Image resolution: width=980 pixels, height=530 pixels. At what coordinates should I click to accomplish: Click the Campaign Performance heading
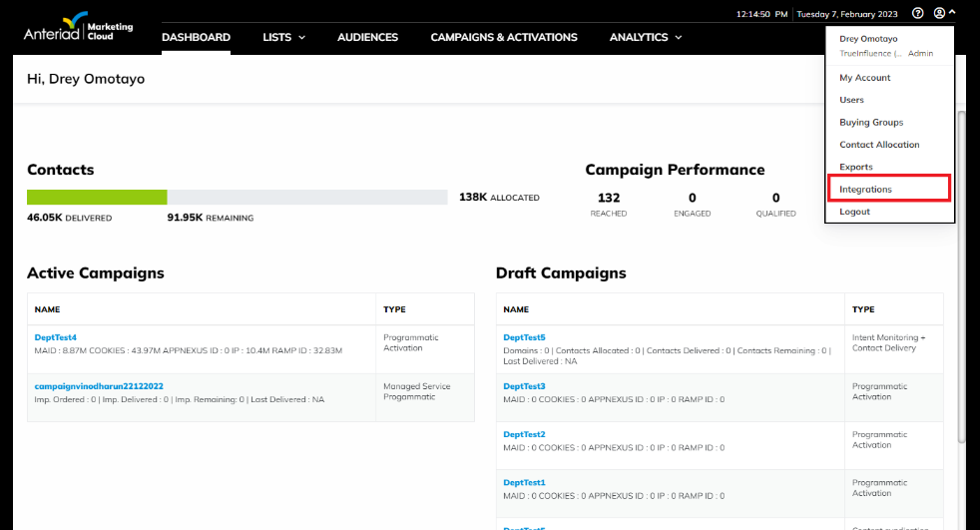(x=675, y=170)
